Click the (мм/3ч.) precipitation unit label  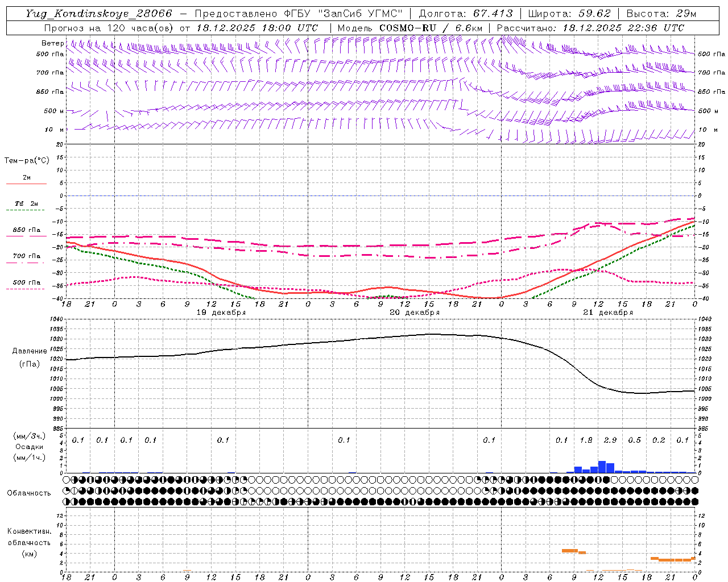tap(29, 435)
